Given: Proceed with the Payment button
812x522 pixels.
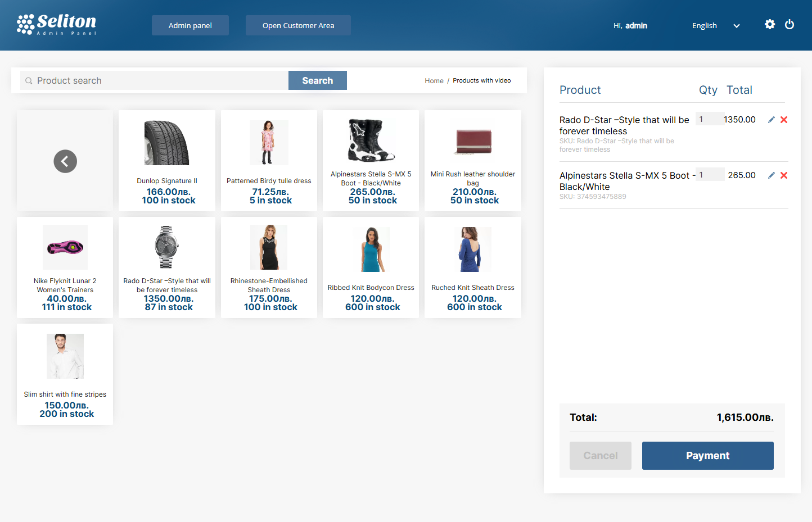Looking at the screenshot, I should coord(707,456).
